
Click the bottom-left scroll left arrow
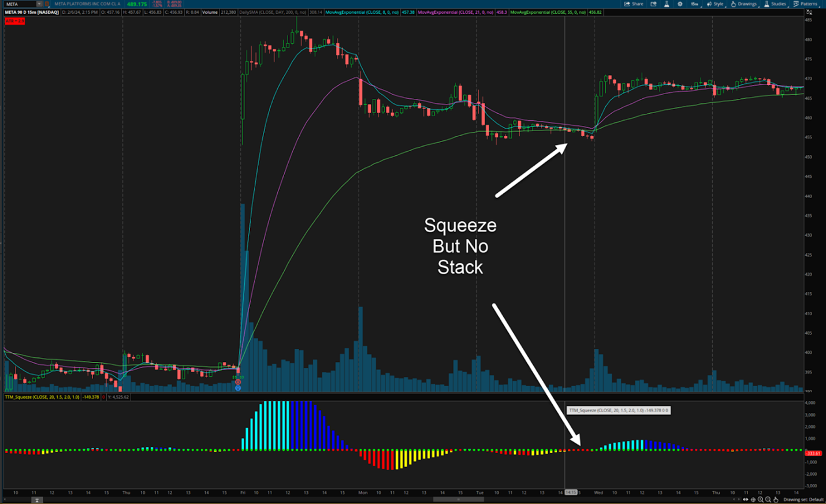(6, 499)
